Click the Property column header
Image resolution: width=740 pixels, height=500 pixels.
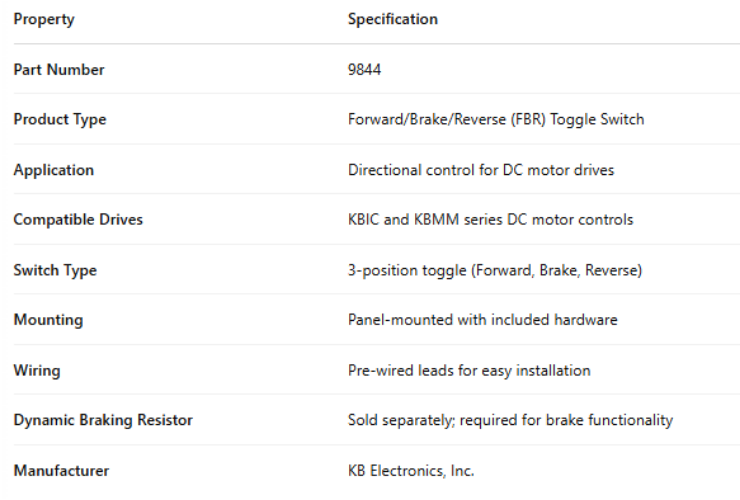click(x=44, y=19)
